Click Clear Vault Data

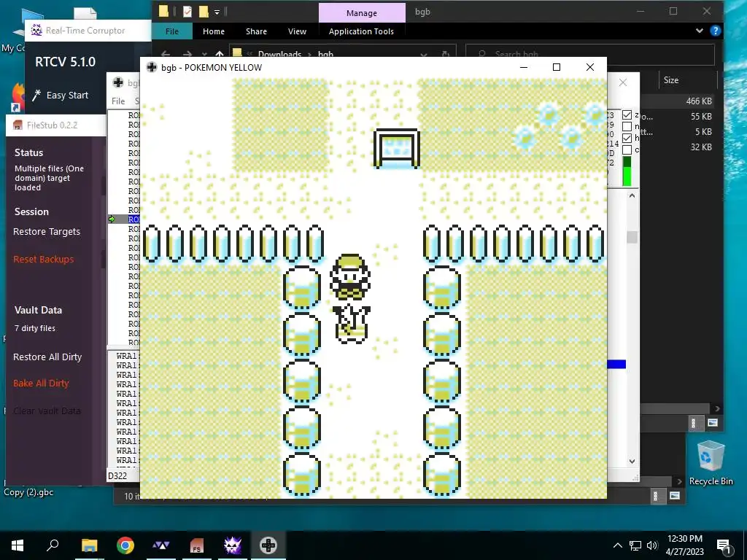[47, 411]
